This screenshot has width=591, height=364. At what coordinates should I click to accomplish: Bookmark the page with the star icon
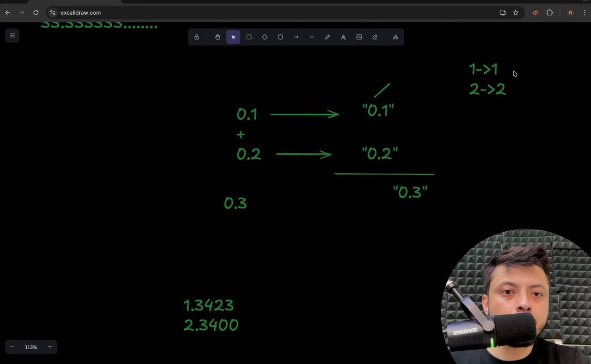tap(515, 12)
